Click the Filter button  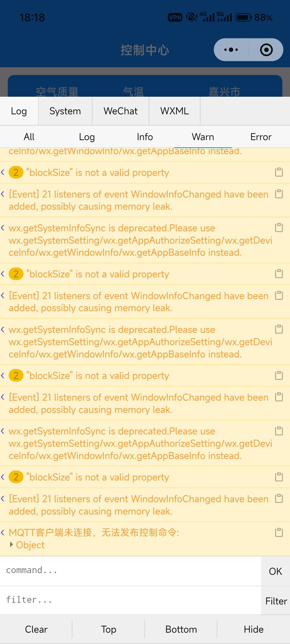point(276,601)
